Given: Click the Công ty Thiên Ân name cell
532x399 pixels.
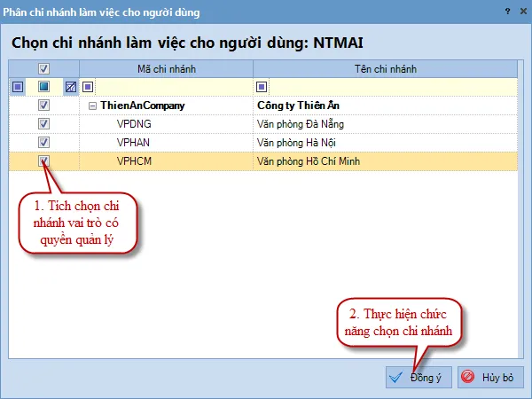Looking at the screenshot, I should pyautogui.click(x=386, y=106).
